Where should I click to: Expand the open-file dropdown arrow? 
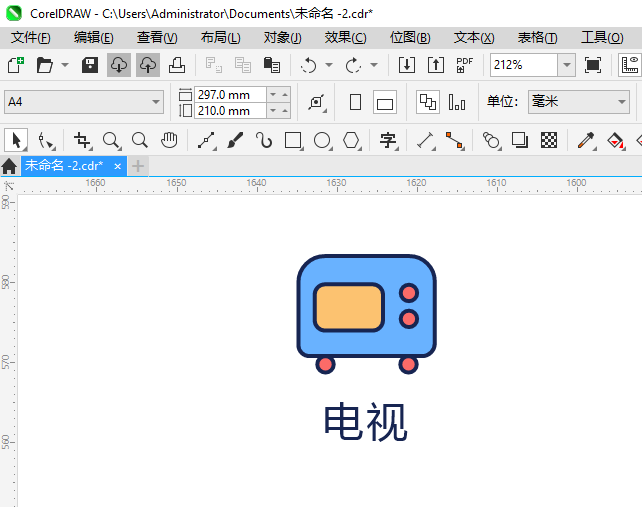65,65
